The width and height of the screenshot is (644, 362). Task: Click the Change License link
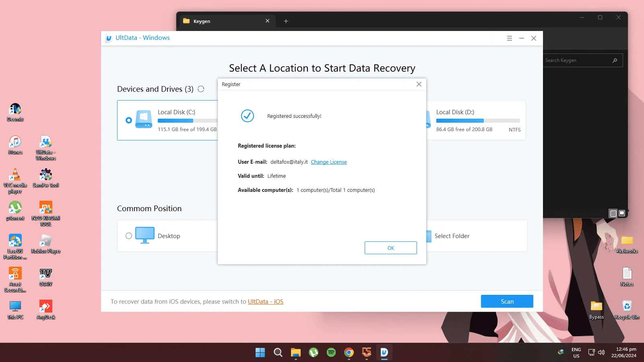328,162
